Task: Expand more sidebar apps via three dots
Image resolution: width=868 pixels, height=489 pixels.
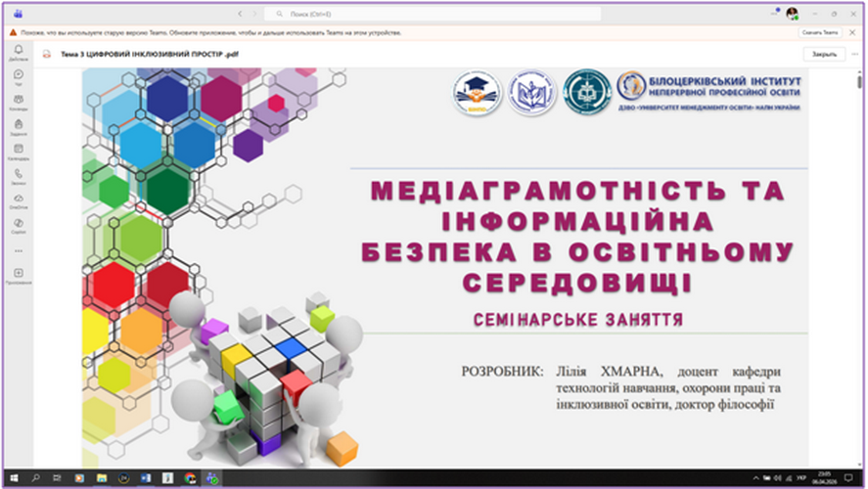Action: point(19,250)
